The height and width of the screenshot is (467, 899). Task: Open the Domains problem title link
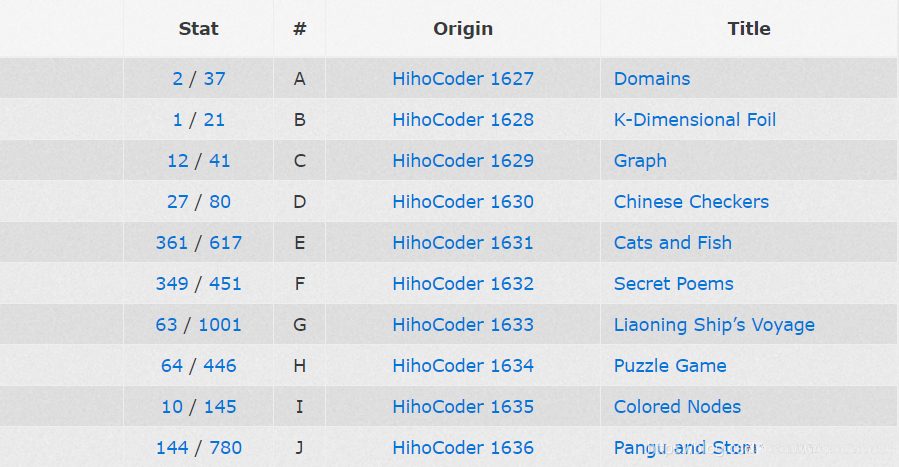tap(652, 79)
